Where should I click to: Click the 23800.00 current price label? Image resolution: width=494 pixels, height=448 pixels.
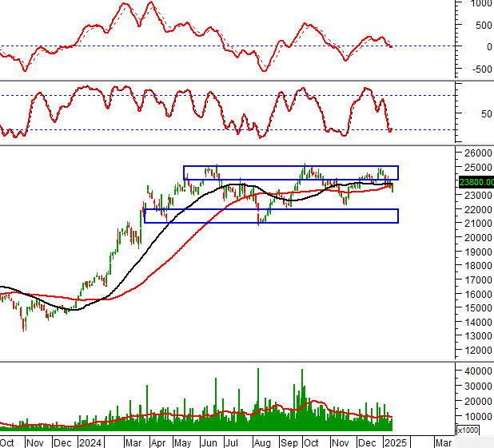[x=476, y=181]
